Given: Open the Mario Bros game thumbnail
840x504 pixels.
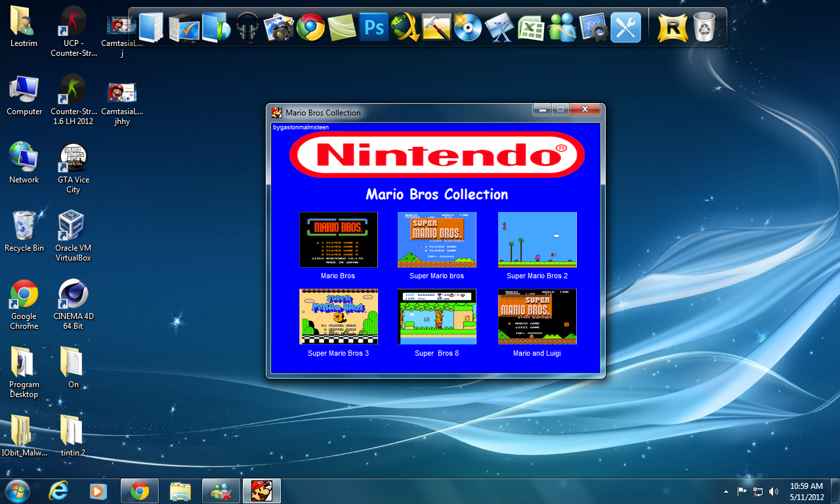Looking at the screenshot, I should (338, 240).
